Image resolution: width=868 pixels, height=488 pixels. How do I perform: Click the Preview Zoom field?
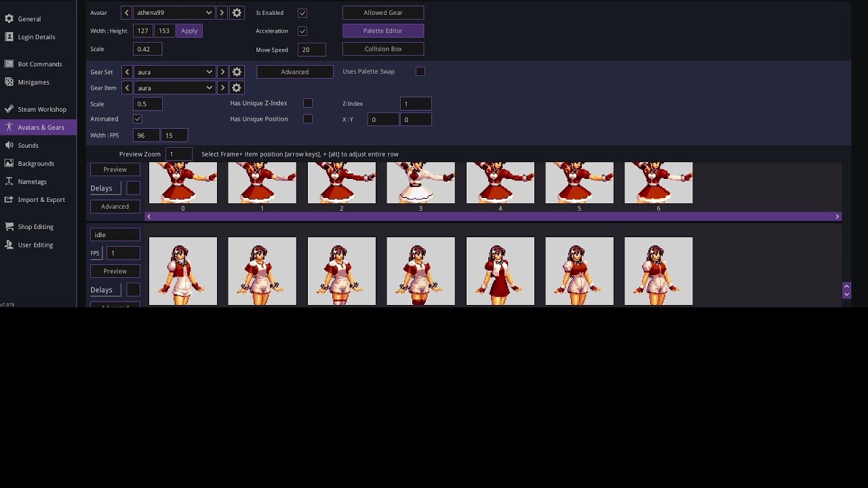(179, 154)
